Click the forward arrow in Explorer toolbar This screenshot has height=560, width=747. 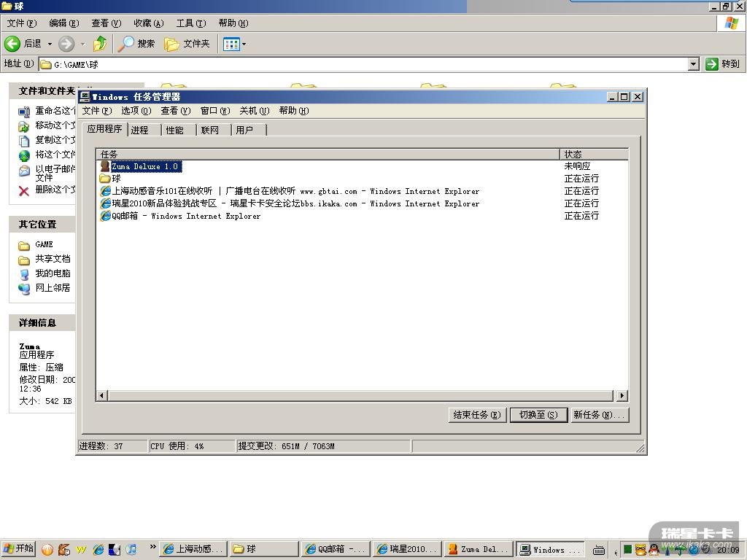[x=66, y=44]
